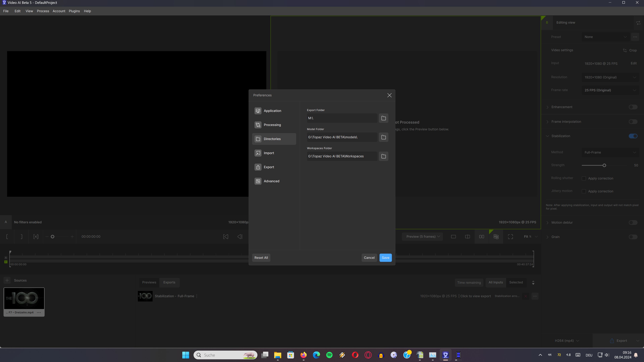Step back one frame
The image size is (644, 362).
(x=240, y=237)
